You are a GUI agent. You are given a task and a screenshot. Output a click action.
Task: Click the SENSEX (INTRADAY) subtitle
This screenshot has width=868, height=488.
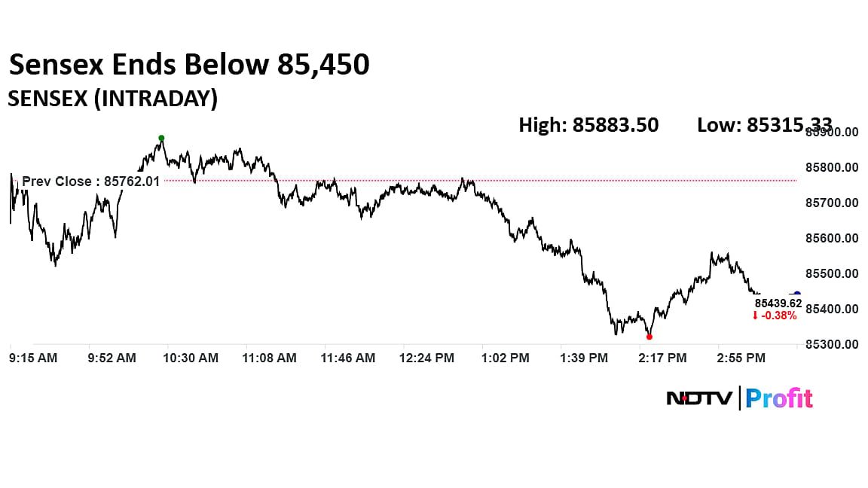112,99
